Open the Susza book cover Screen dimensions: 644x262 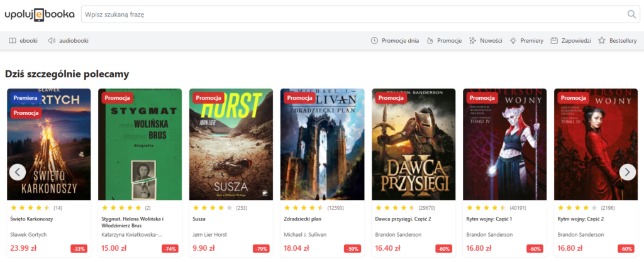[231, 145]
